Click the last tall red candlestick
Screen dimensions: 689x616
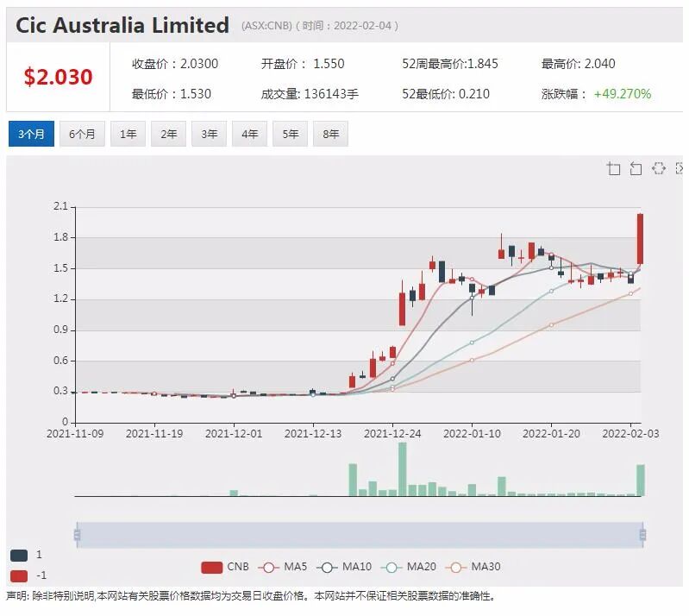640,239
